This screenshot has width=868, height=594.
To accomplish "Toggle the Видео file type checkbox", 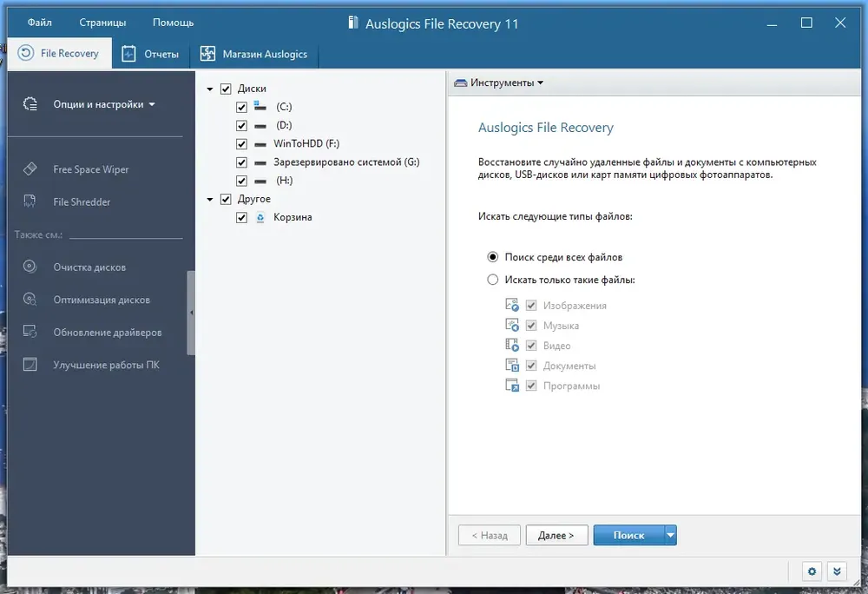I will (x=531, y=346).
